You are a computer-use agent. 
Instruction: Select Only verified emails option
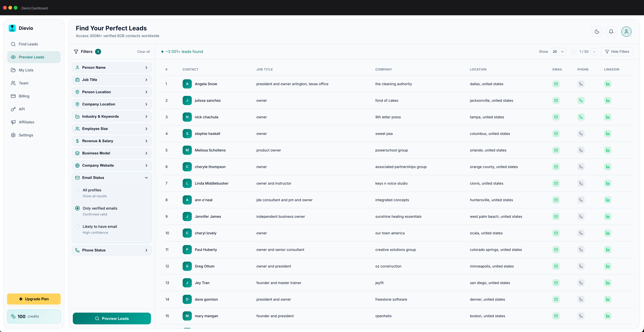[78, 208]
